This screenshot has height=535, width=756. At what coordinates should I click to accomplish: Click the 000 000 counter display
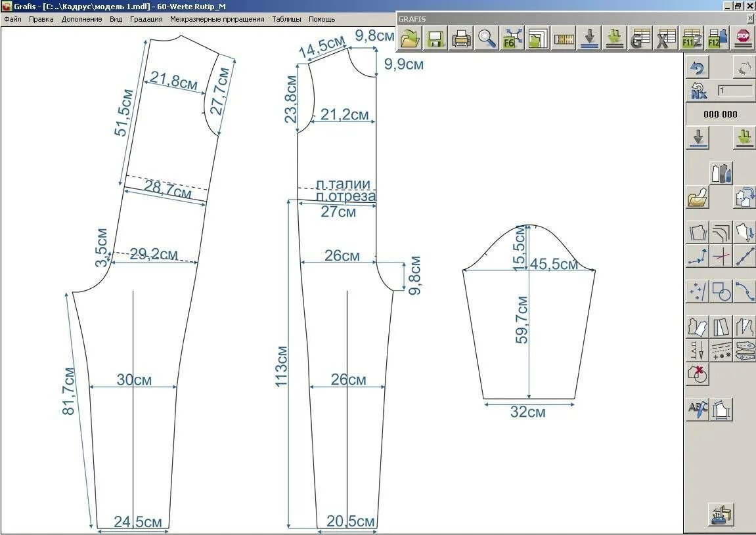pyautogui.click(x=721, y=114)
